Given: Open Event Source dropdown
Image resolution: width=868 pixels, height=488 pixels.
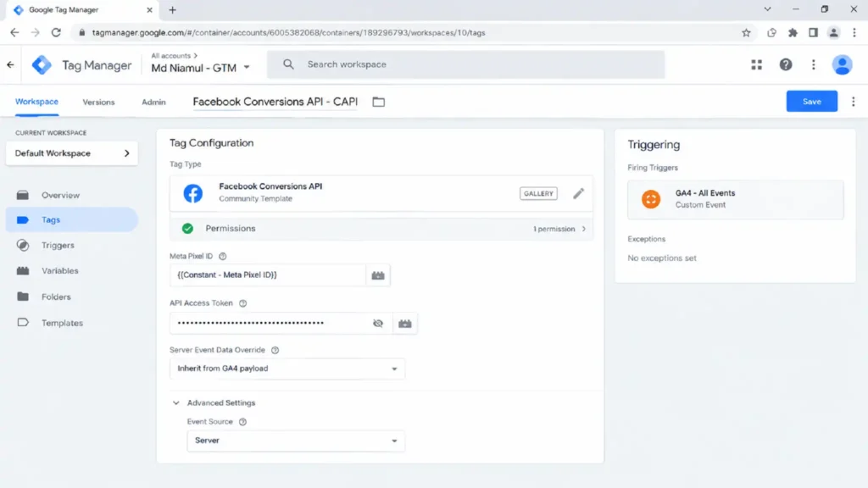Looking at the screenshot, I should pos(296,441).
